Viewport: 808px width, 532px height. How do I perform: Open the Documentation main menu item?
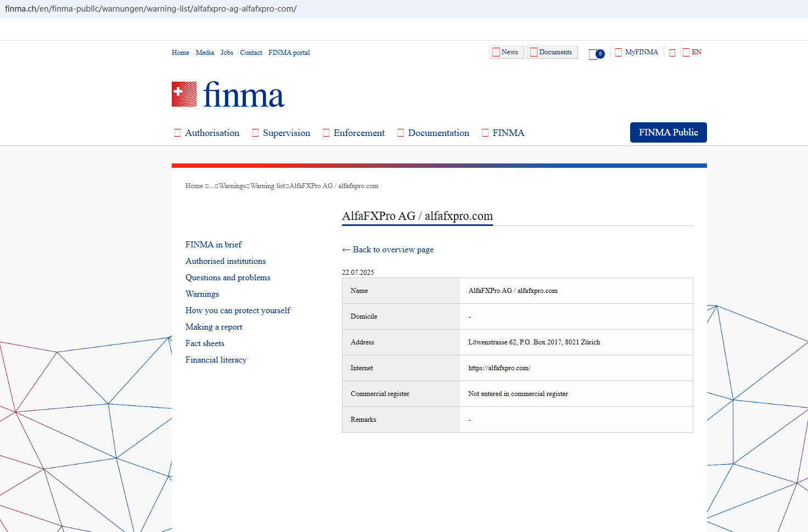[434, 133]
